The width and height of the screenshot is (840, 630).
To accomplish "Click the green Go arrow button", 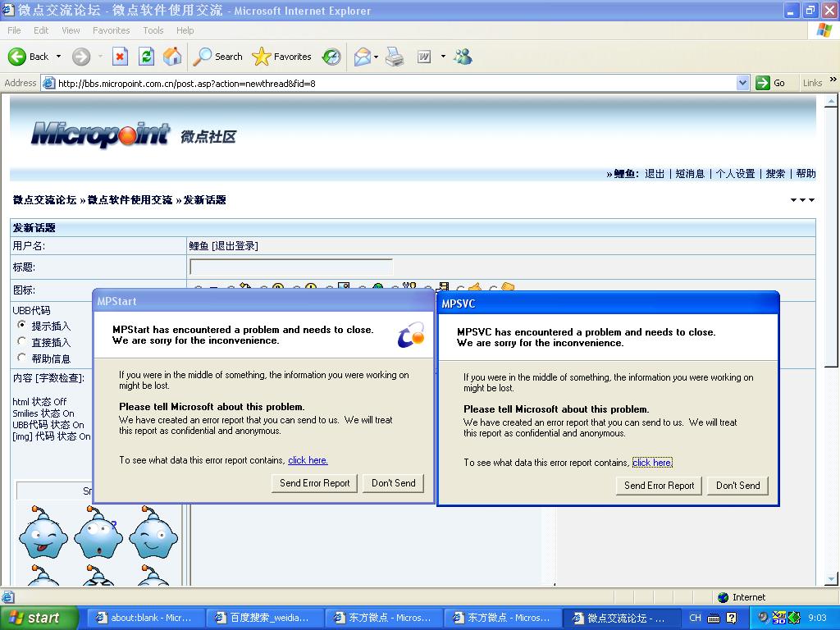I will coord(762,83).
